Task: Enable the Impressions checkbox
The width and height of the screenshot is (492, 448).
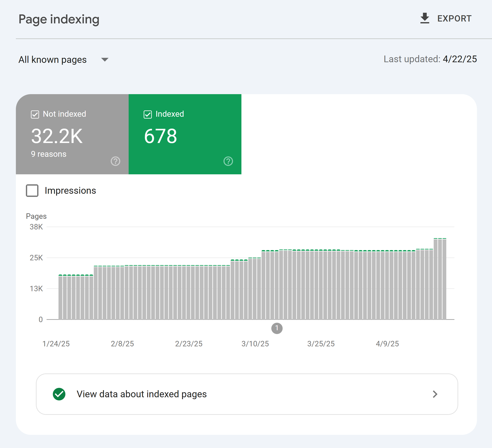Action: coord(32,191)
